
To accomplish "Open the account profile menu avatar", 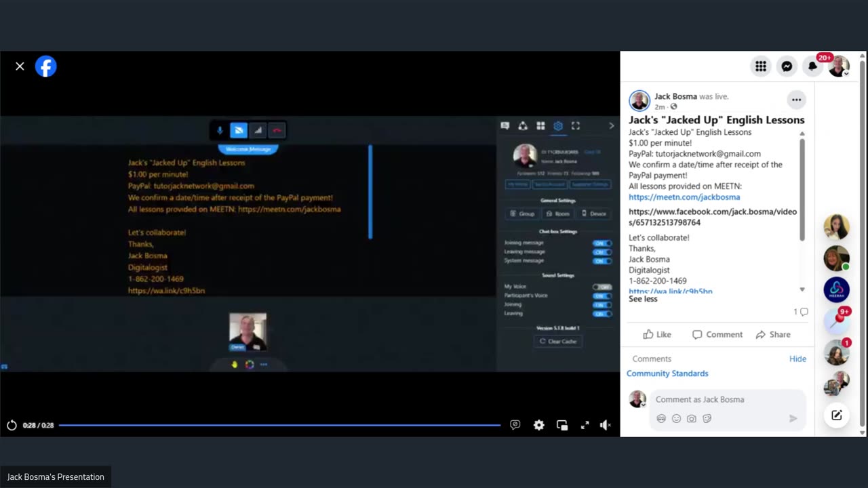I will (839, 66).
